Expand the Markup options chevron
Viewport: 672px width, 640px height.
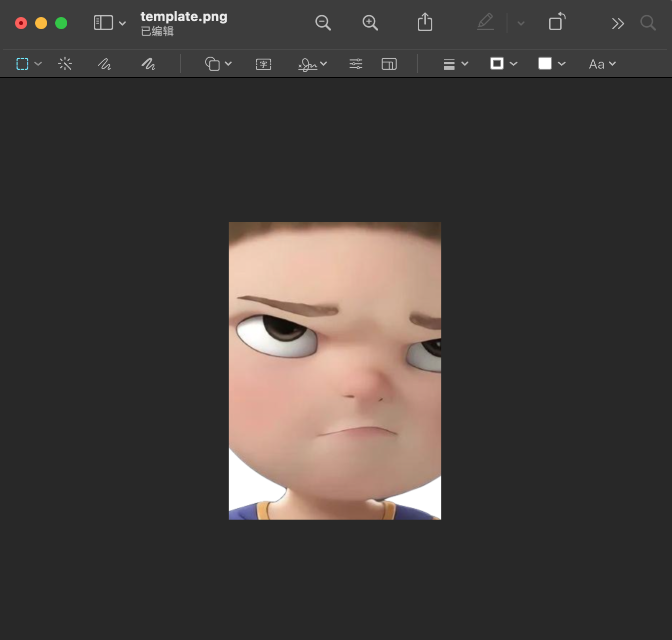pos(521,23)
